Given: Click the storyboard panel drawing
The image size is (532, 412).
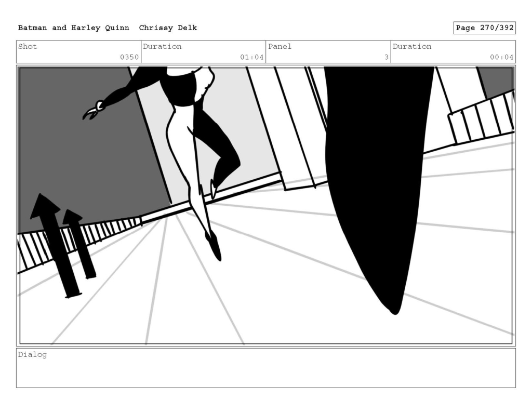Looking at the screenshot, I should (266, 205).
